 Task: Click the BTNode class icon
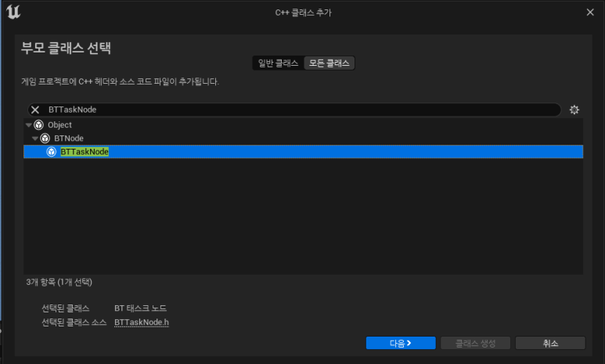pyautogui.click(x=45, y=139)
